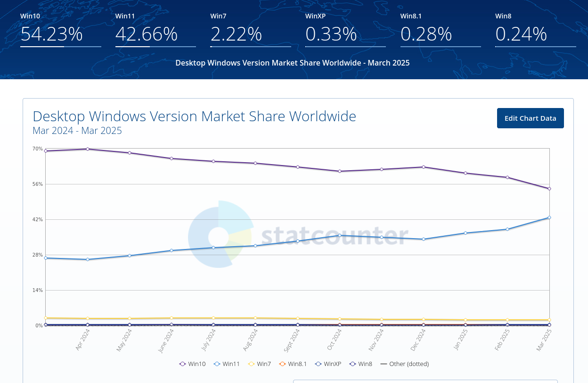
Task: Hide the Win11 line via legend
Action: click(x=227, y=364)
